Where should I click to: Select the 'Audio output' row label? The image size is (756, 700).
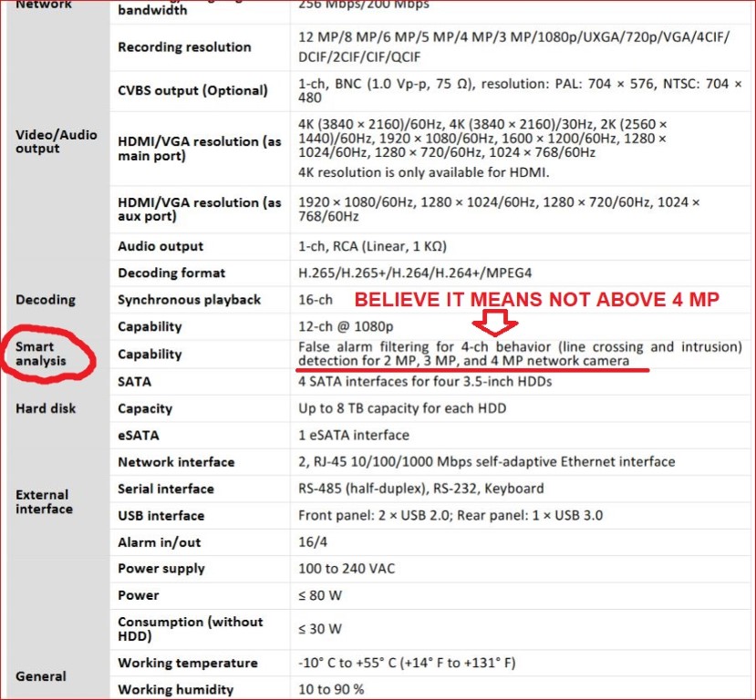pos(161,246)
